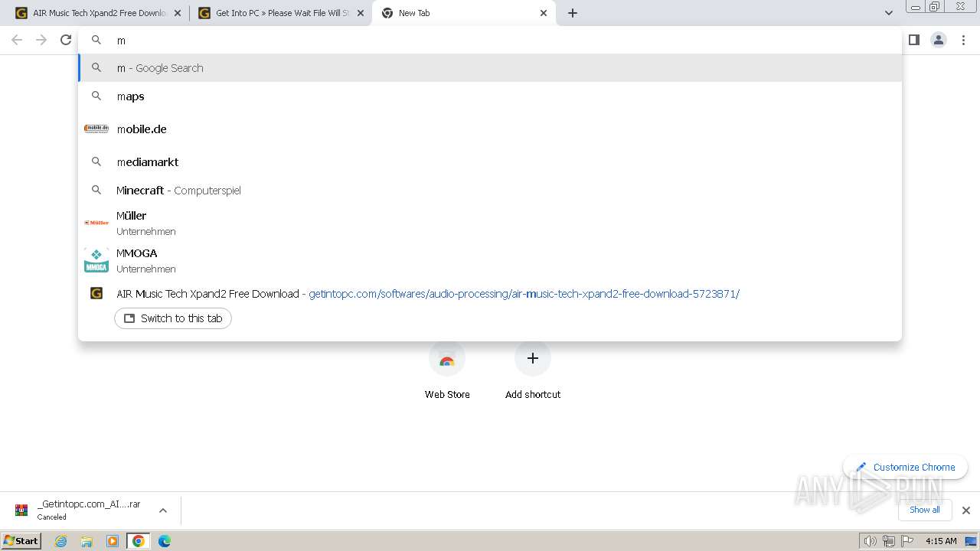Image resolution: width=980 pixels, height=551 pixels.
Task: Open the getintopc.com Xpand2 URL suggestion
Action: (x=524, y=294)
